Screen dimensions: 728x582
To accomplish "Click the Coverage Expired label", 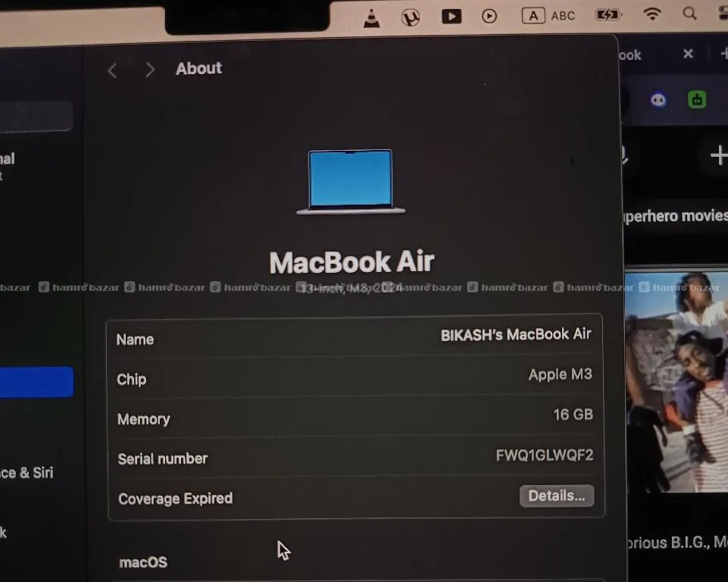I will (176, 499).
